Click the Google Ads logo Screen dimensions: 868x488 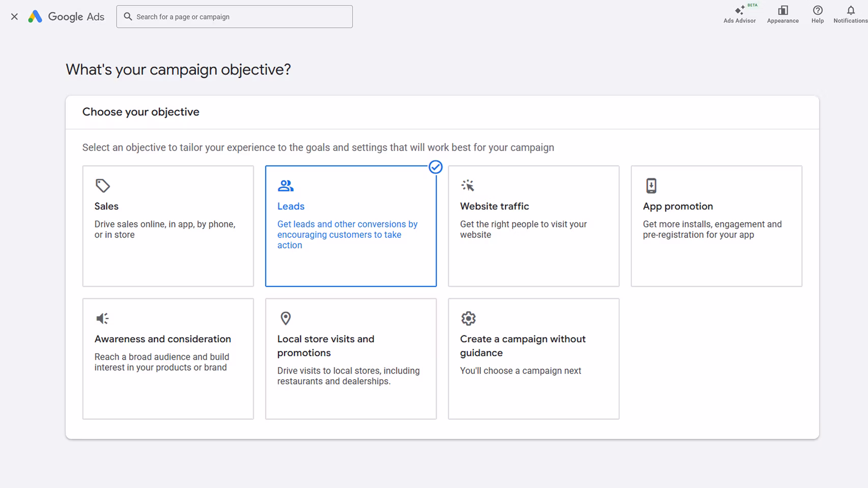tap(66, 16)
